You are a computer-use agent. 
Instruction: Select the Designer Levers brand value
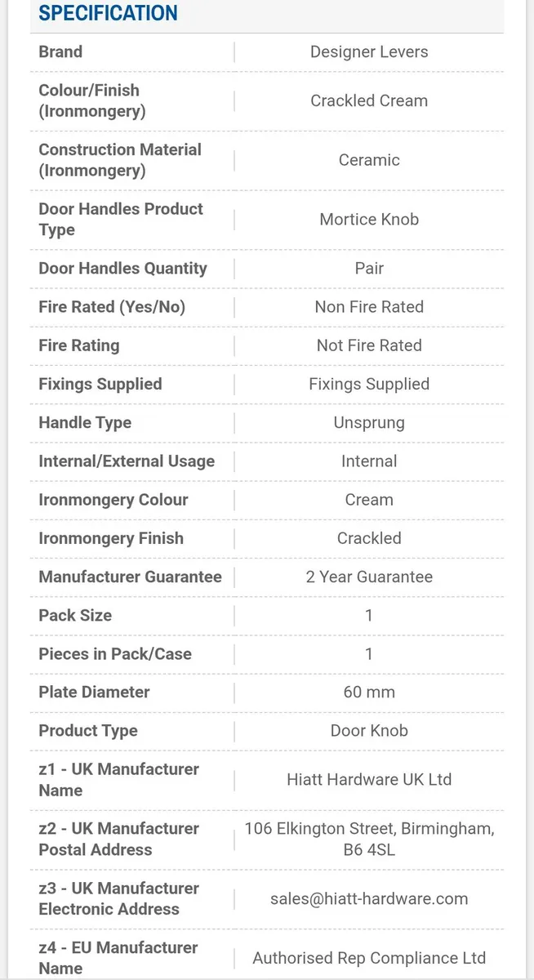[x=369, y=51]
